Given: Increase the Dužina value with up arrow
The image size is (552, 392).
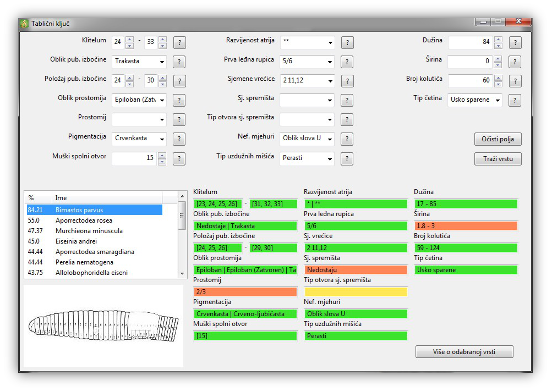Looking at the screenshot, I should 498,40.
